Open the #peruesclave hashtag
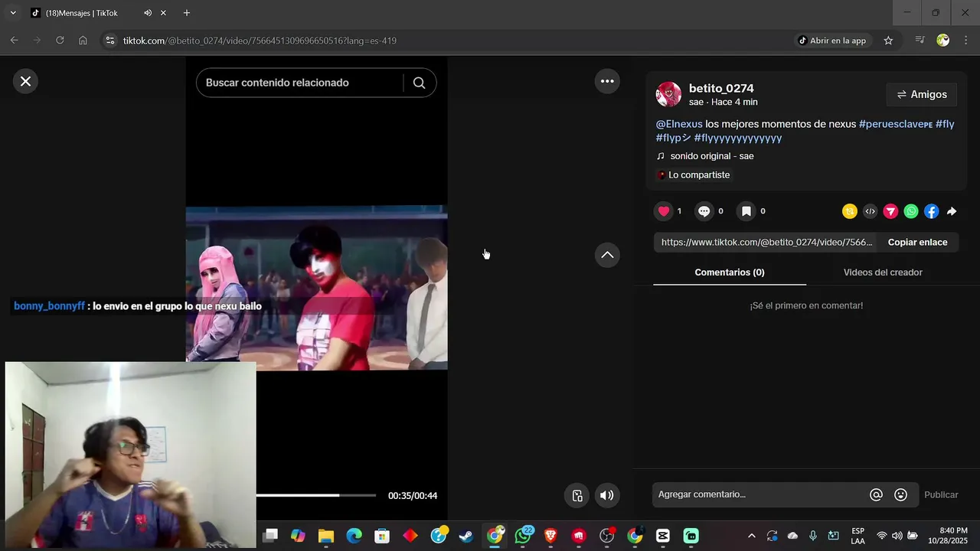980x551 pixels. click(x=896, y=124)
